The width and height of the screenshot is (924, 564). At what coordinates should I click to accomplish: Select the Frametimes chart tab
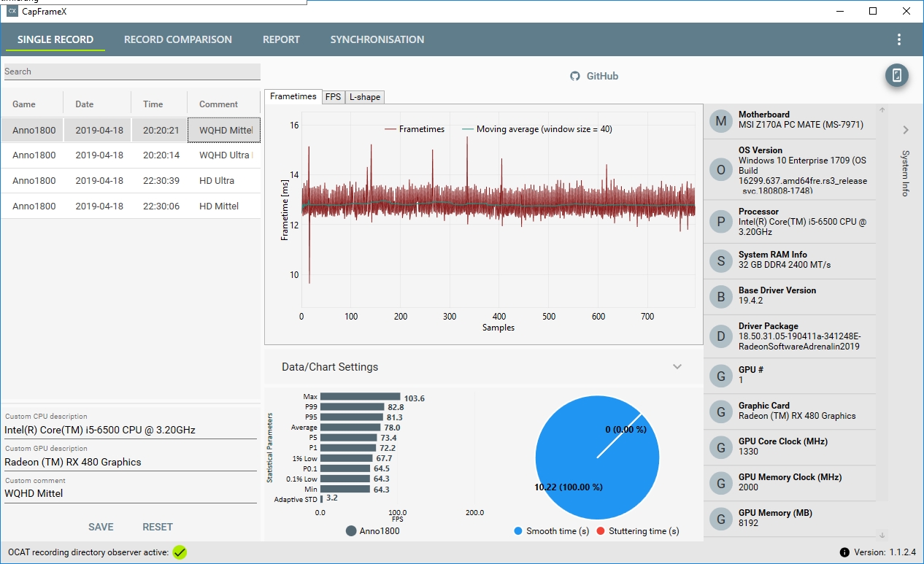[293, 96]
